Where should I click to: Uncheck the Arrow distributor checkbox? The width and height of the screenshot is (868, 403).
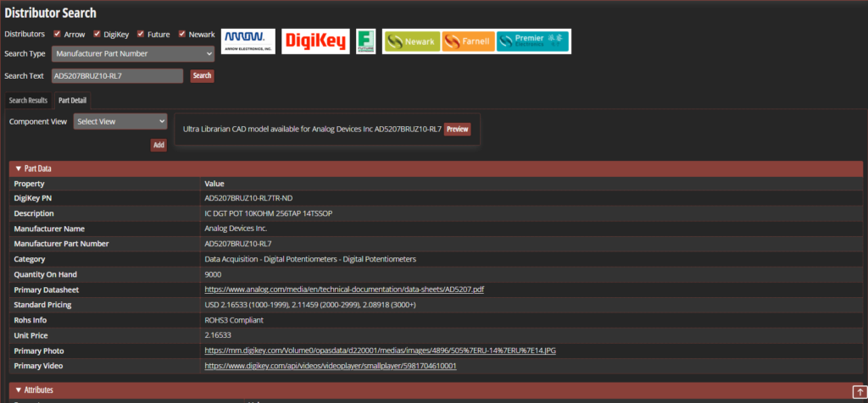pyautogui.click(x=57, y=34)
